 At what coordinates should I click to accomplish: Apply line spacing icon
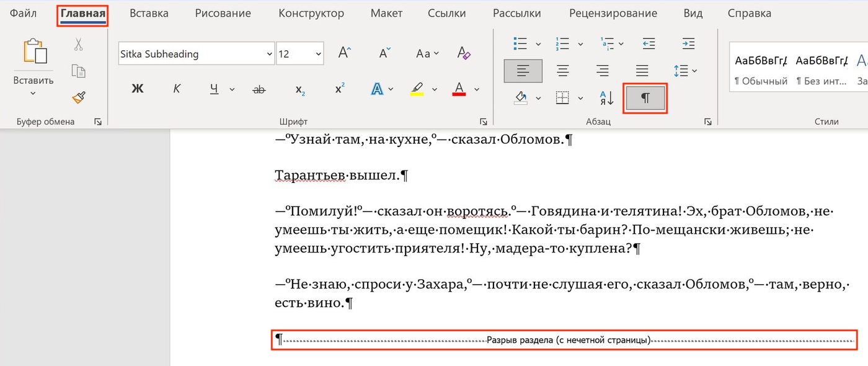point(681,71)
